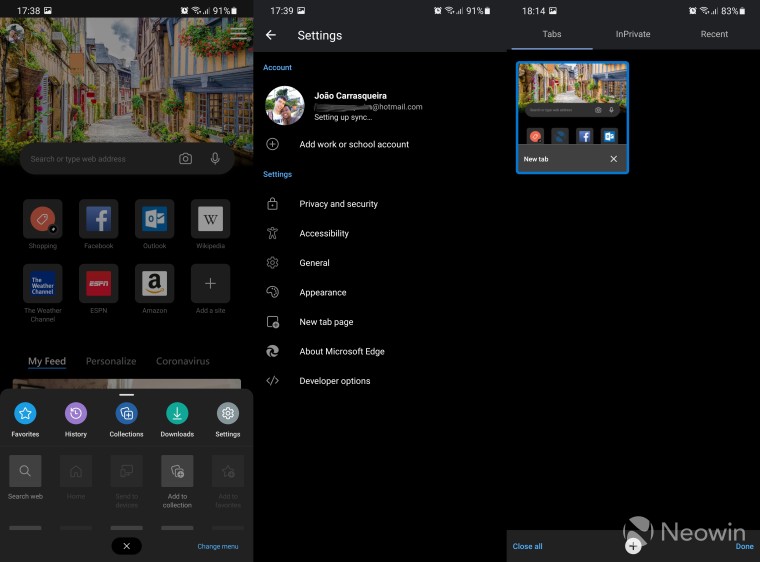The image size is (760, 562).
Task: Switch to the Recent tab
Action: tap(714, 34)
